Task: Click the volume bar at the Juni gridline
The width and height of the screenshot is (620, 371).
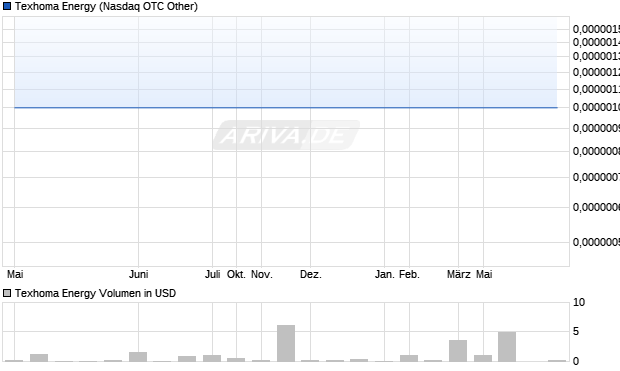Action: tap(138, 357)
